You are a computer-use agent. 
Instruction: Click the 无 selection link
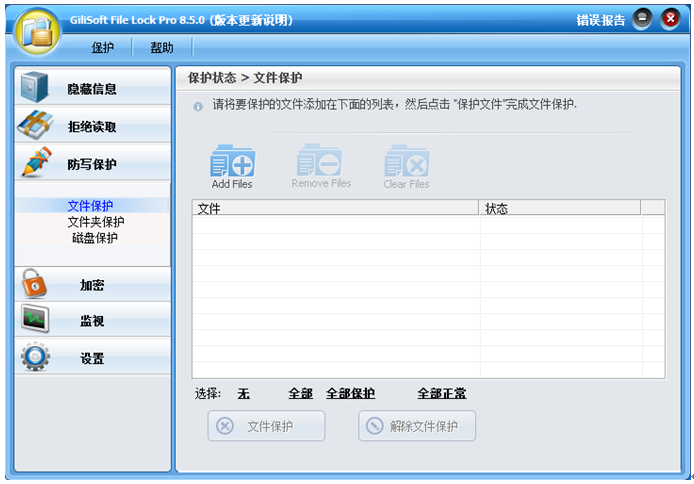pos(243,393)
